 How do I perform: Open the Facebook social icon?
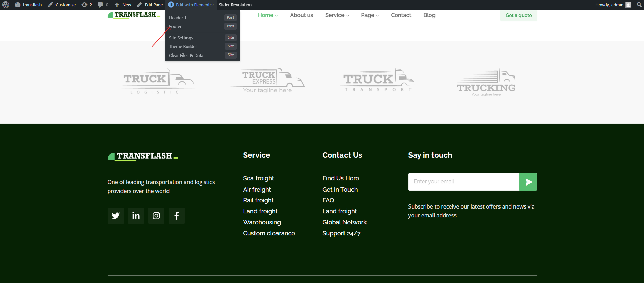point(176,216)
